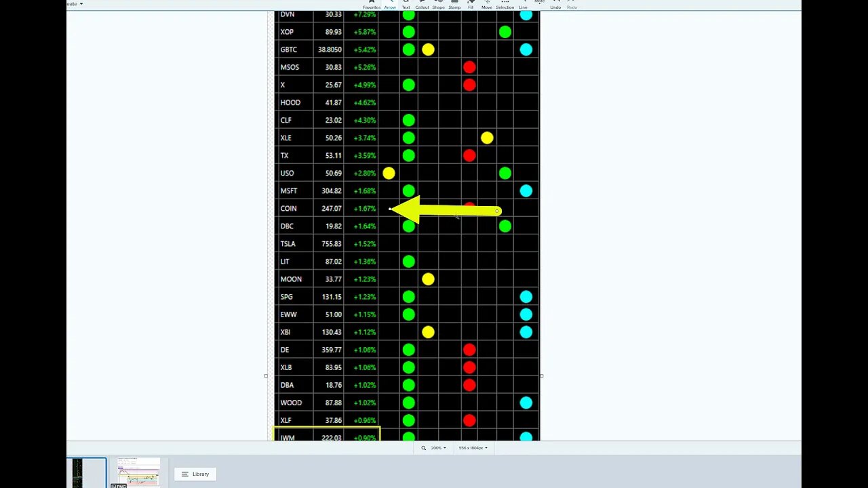Click canvas left edge resize handle
This screenshot has height=488, width=868.
266,375
